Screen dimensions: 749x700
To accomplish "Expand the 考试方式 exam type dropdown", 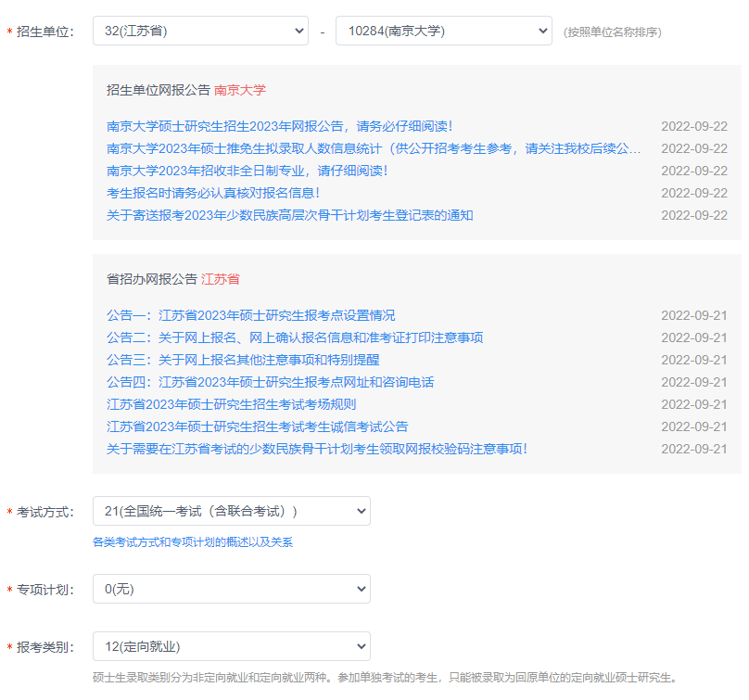I will tap(231, 511).
